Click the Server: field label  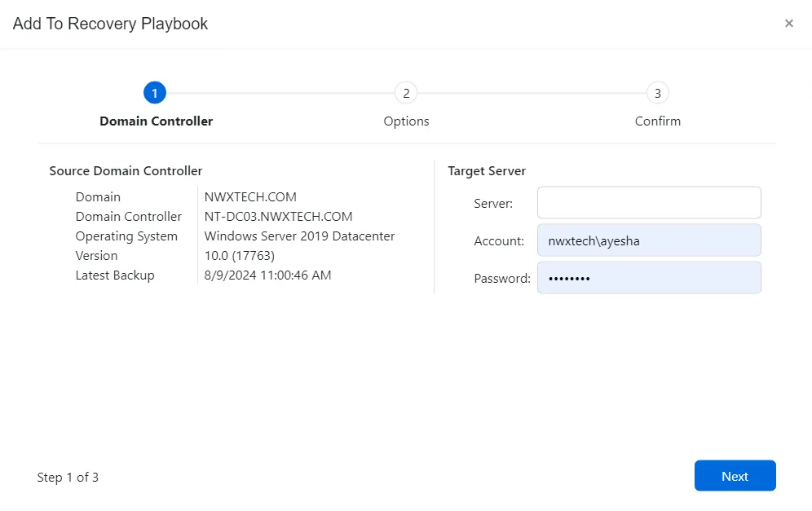click(x=493, y=204)
